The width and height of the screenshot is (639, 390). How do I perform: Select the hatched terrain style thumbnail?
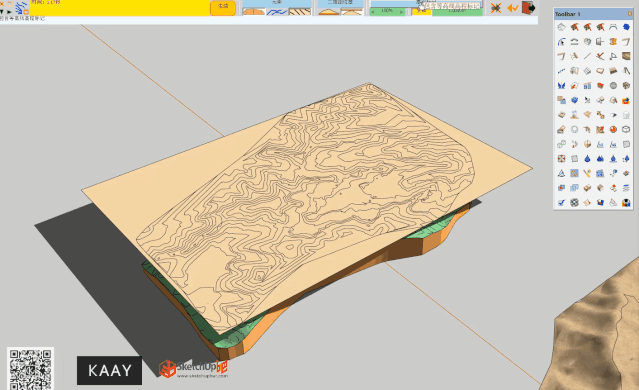pyautogui.click(x=300, y=12)
